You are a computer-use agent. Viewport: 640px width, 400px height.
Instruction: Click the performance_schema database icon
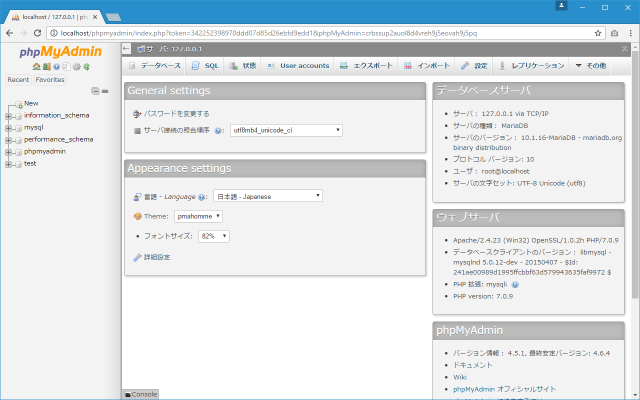[18, 140]
